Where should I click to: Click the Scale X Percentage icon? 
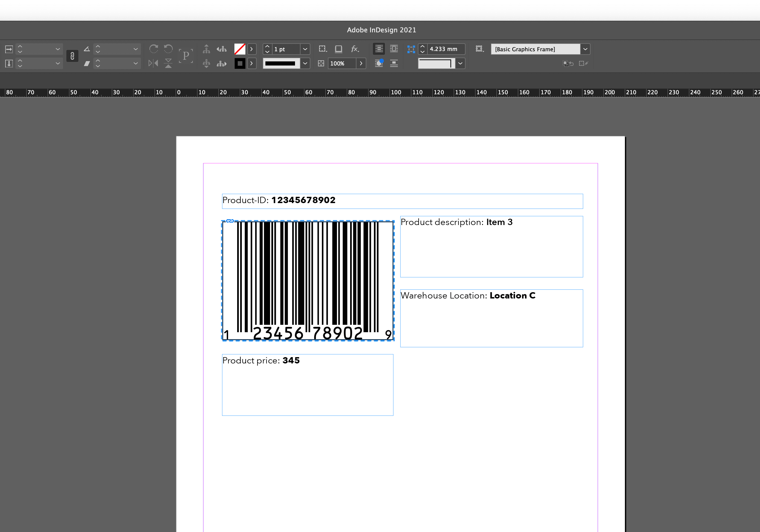pos(9,49)
